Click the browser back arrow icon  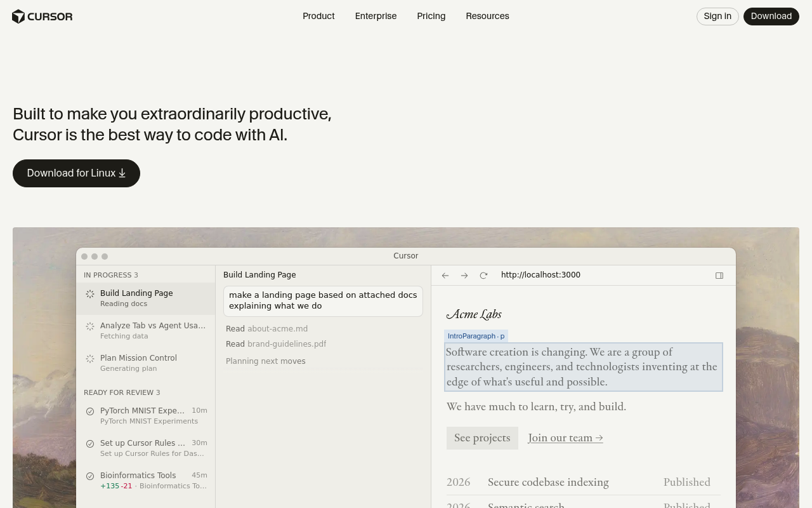click(445, 276)
